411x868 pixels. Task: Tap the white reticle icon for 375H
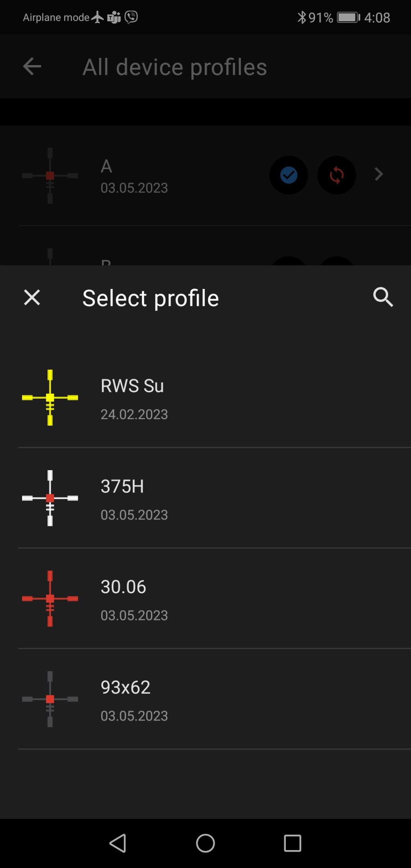click(x=50, y=498)
